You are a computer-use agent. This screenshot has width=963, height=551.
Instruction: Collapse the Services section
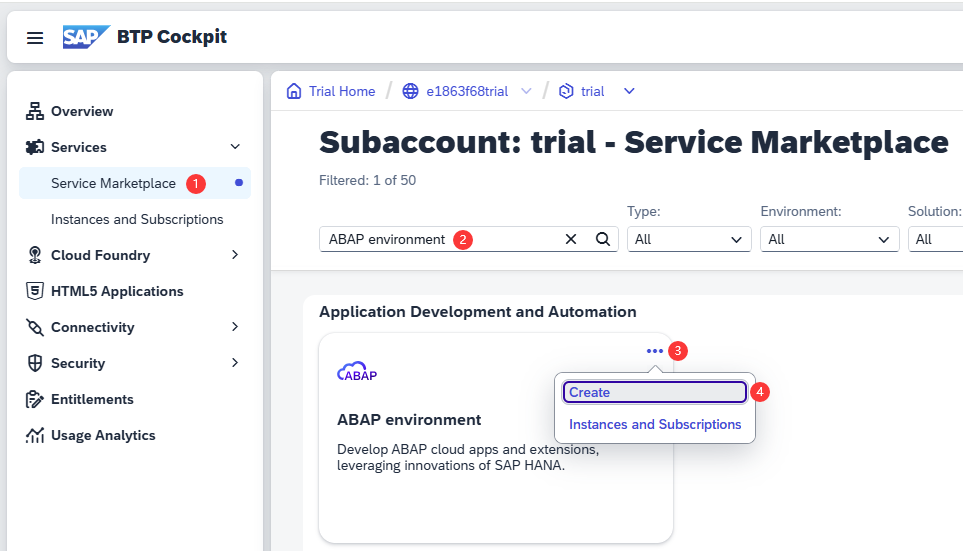click(x=235, y=147)
